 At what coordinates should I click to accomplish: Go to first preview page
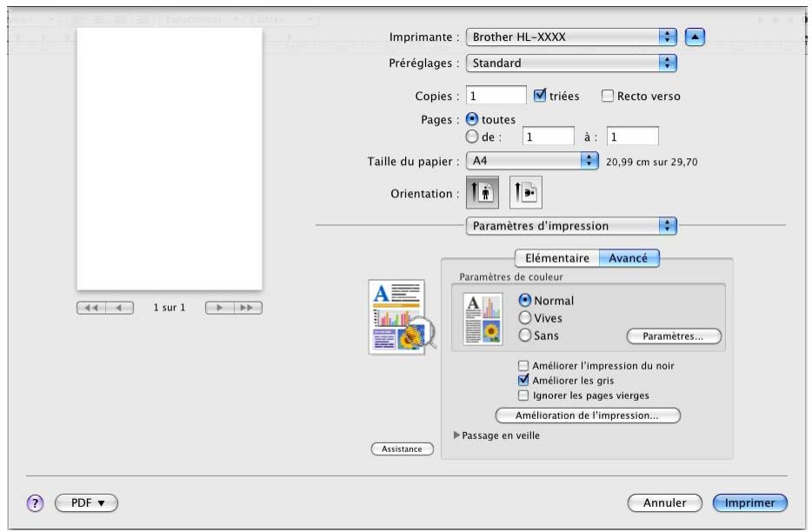(90, 308)
